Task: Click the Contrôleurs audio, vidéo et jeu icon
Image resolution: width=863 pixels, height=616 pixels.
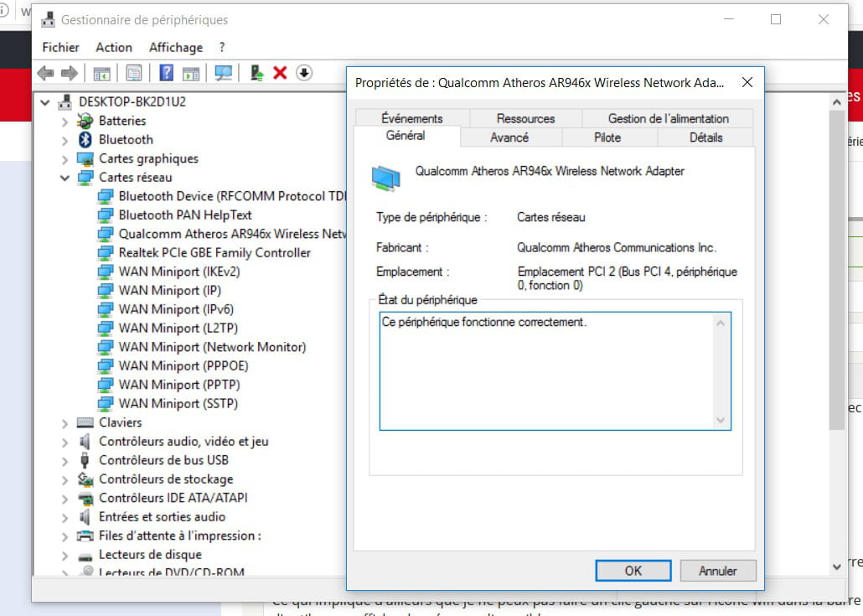Action: [85, 441]
